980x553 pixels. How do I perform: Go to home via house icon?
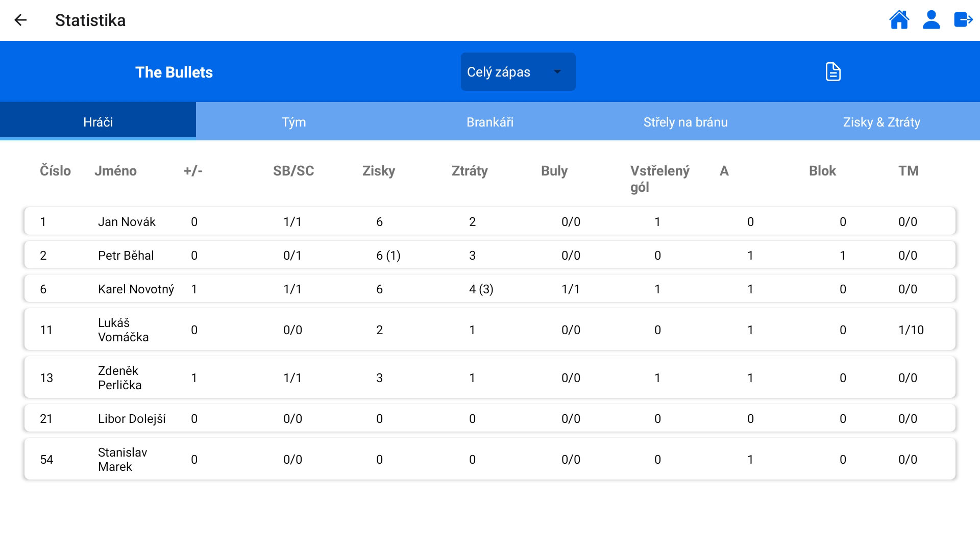click(x=899, y=20)
